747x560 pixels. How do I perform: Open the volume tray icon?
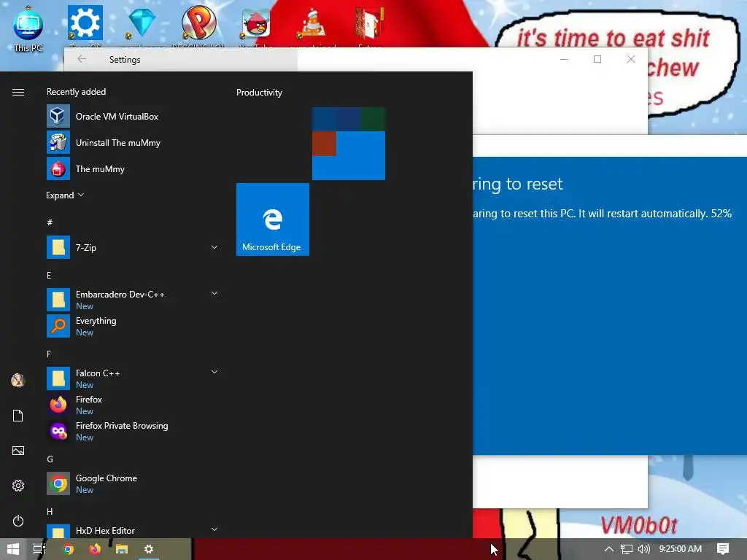644,549
